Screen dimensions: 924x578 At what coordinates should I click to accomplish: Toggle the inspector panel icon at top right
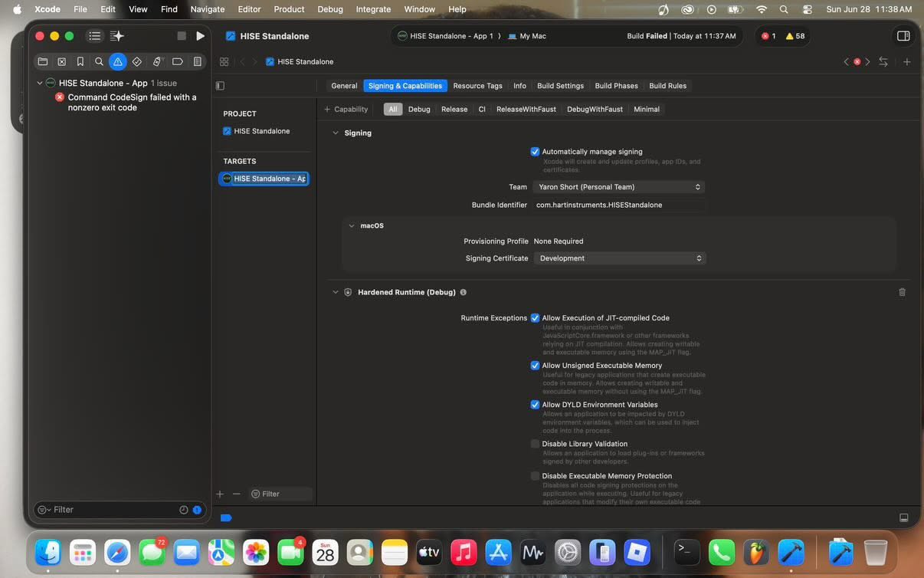(x=903, y=36)
